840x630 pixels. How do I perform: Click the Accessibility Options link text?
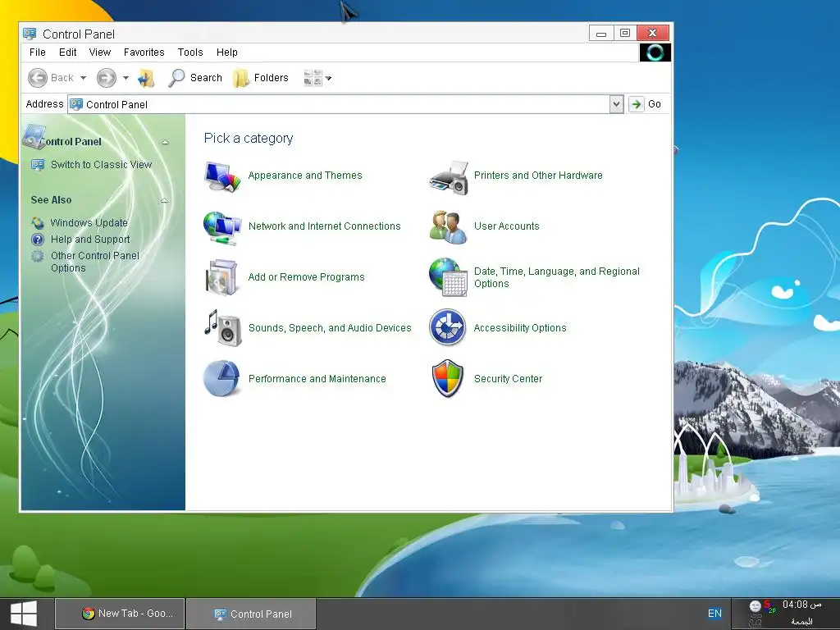(x=519, y=328)
